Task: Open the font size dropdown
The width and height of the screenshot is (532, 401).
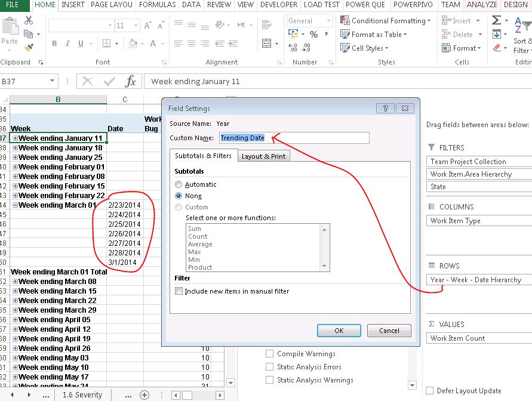Action: [136, 24]
